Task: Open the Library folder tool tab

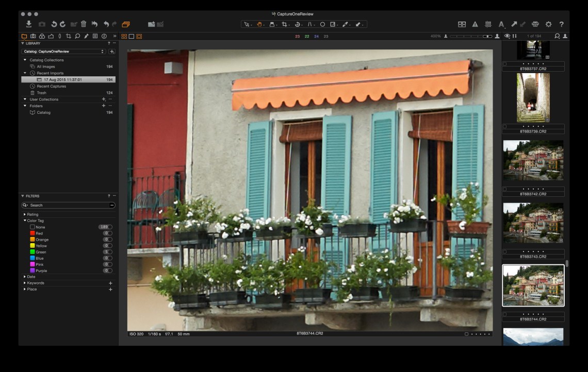Action: pos(24,36)
